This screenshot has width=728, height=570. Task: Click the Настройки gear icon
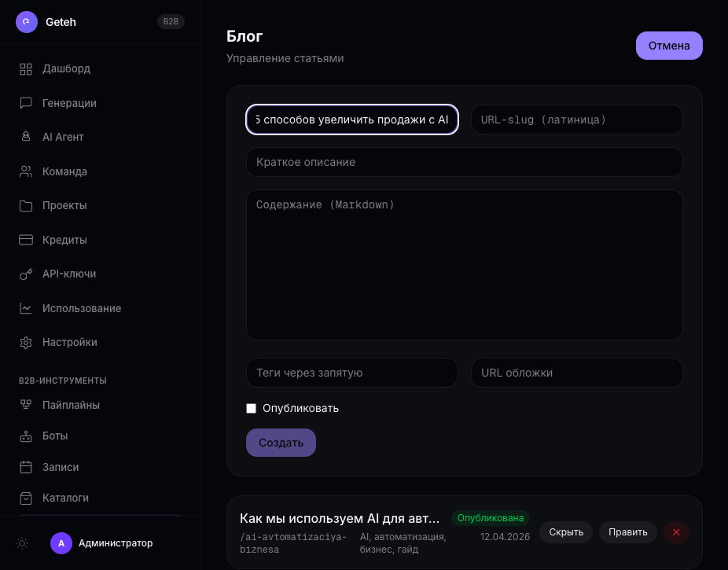24,342
